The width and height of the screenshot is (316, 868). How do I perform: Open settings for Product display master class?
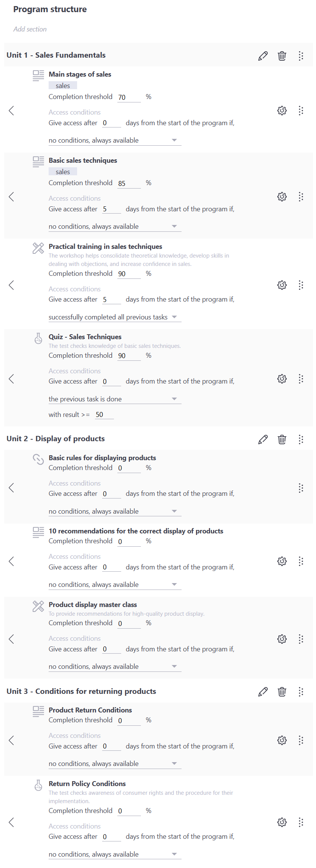coord(282,639)
